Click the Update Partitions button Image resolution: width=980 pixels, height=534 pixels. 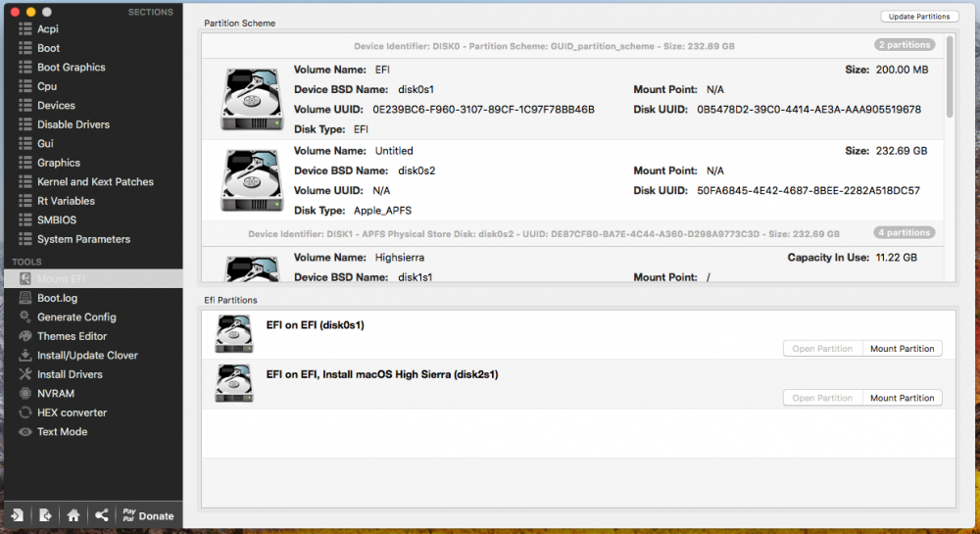click(x=919, y=17)
